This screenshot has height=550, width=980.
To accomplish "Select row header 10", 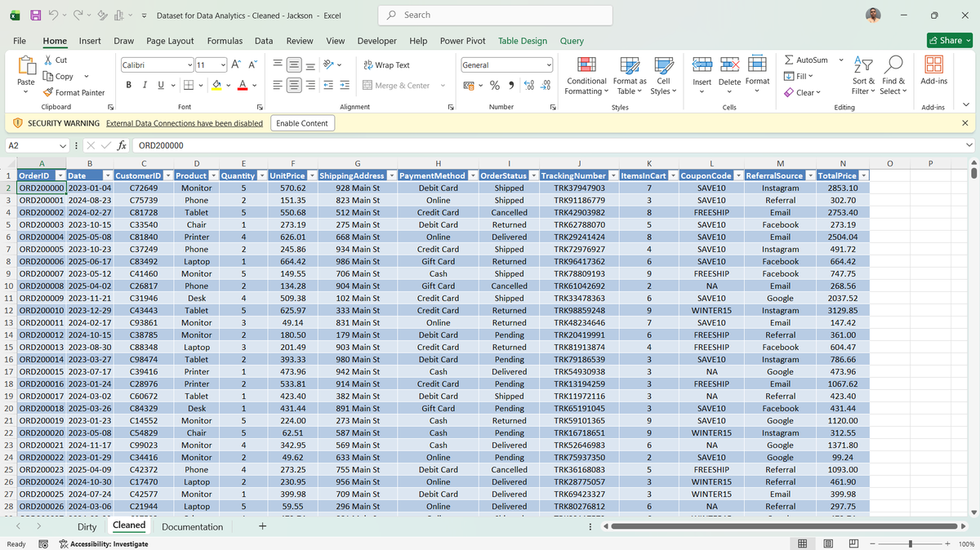I will [8, 286].
